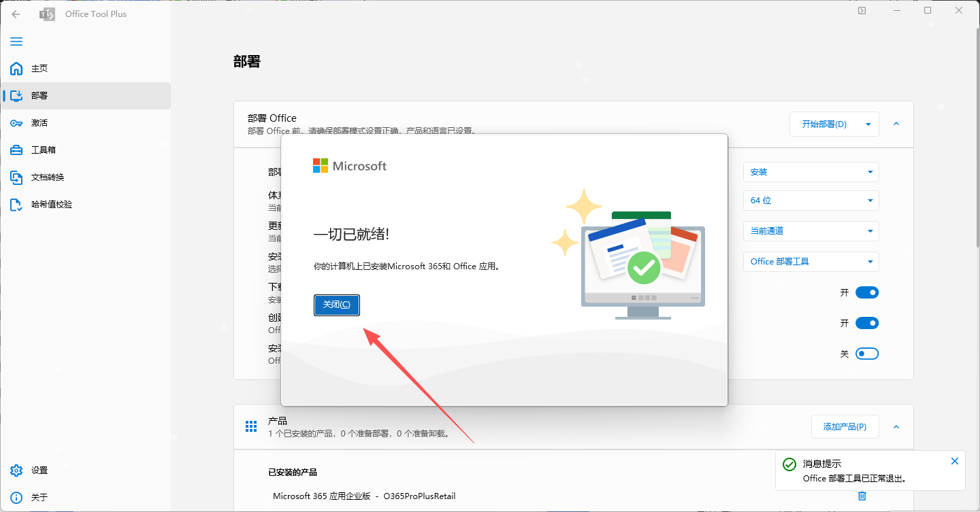Open the 当前通道 channel dropdown
The image size is (980, 512).
[811, 231]
